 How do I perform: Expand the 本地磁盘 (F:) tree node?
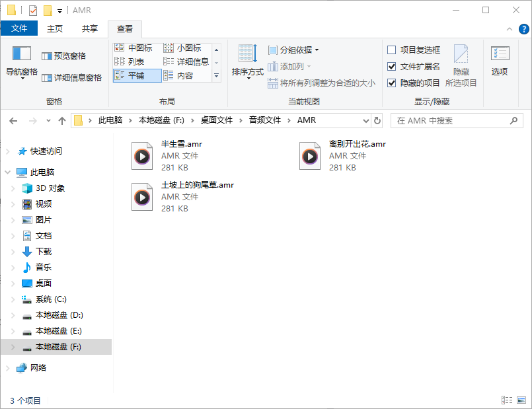[x=13, y=347]
